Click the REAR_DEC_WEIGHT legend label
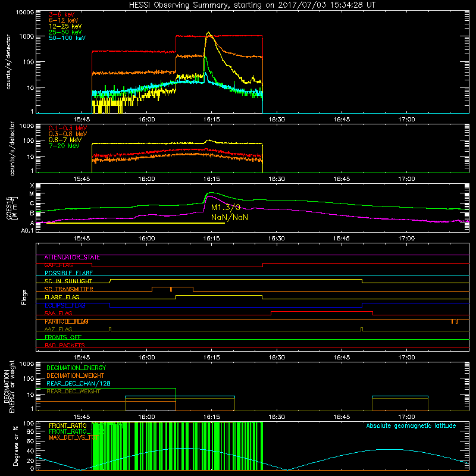 (73, 392)
